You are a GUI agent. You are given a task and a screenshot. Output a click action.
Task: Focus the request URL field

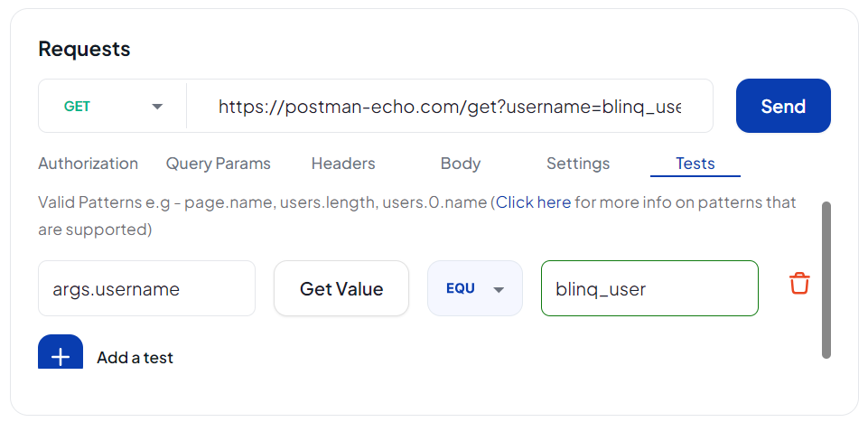449,107
